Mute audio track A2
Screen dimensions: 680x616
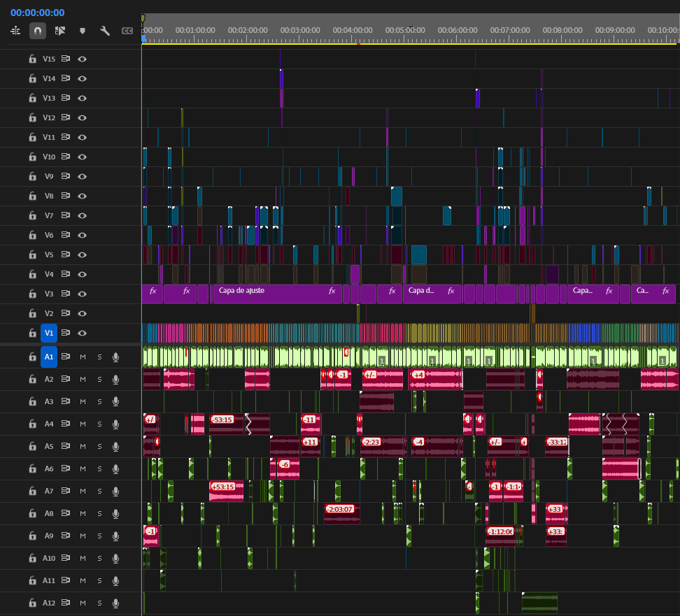83,380
